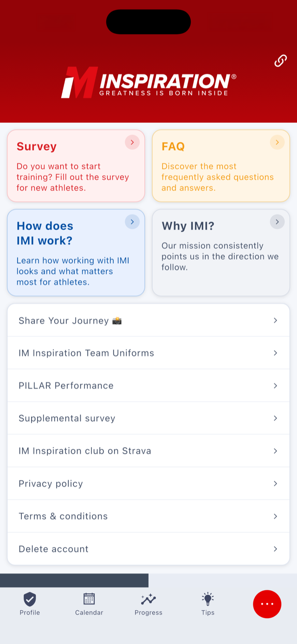Tap the dark progress bar above navigation
The height and width of the screenshot is (644, 297).
74,581
